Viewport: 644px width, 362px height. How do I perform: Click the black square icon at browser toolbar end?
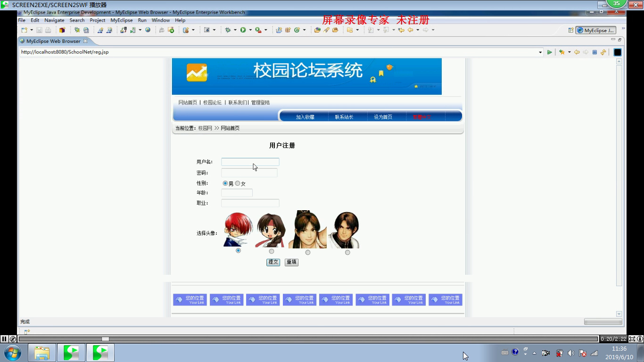coord(617,52)
